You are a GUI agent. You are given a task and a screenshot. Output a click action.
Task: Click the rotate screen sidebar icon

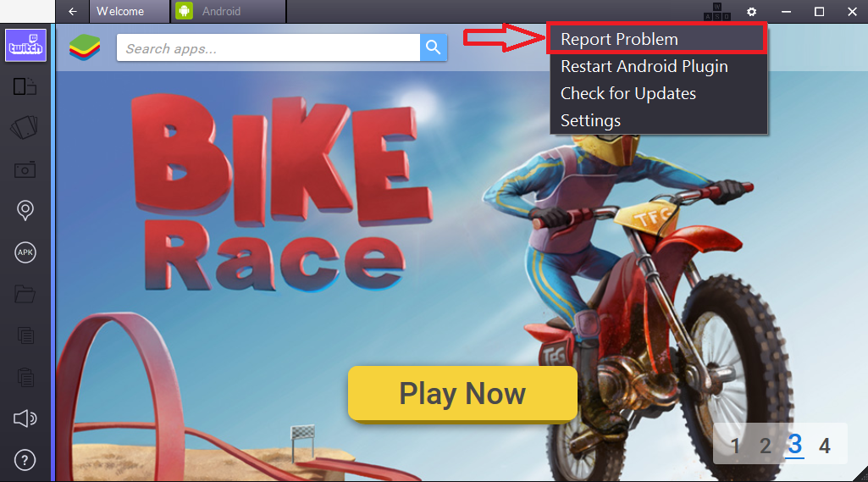[25, 86]
